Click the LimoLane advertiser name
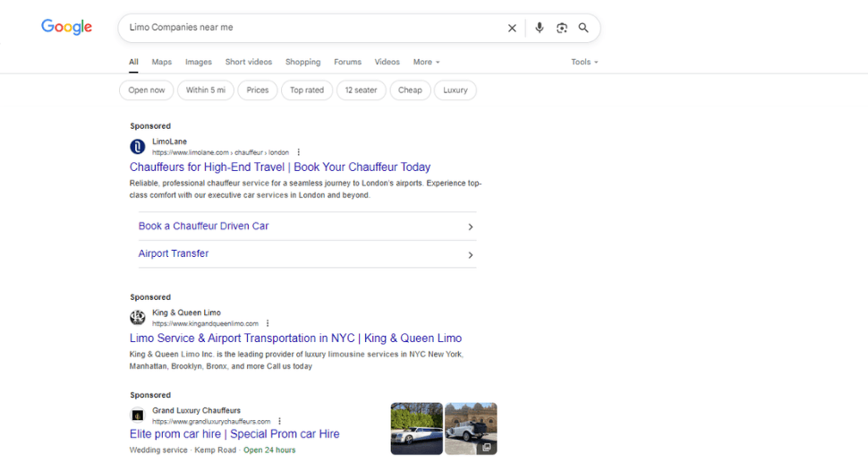This screenshot has width=868, height=463. pos(169,141)
